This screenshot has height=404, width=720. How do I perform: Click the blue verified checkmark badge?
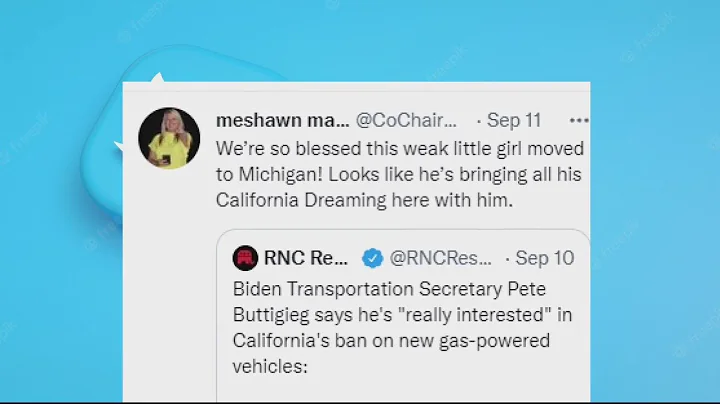click(x=371, y=258)
